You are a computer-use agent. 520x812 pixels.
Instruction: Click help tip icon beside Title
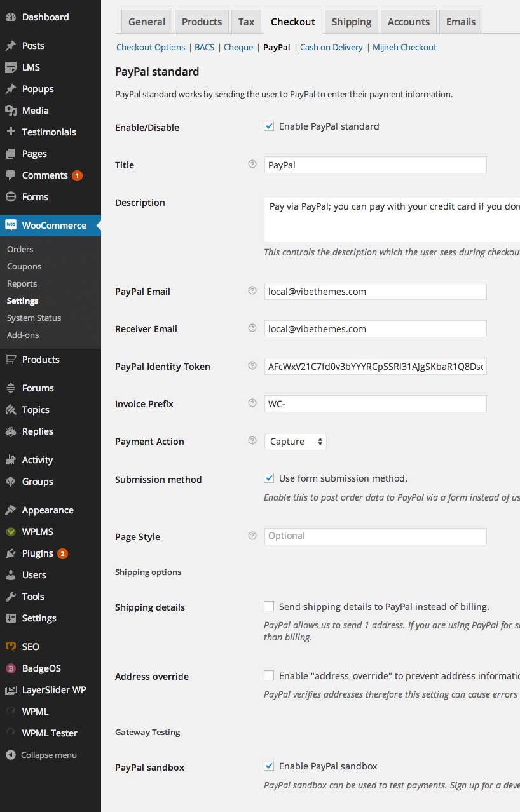pyautogui.click(x=252, y=165)
